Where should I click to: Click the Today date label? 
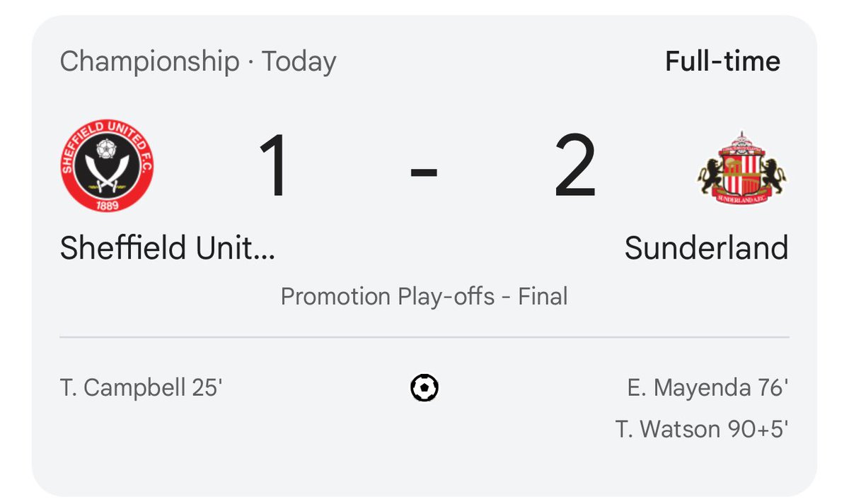tap(300, 61)
